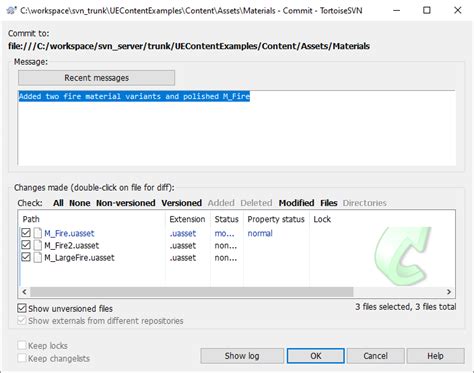Select the M_Fire2.uasset file name
Screen dimensions: 474x373
tap(72, 246)
